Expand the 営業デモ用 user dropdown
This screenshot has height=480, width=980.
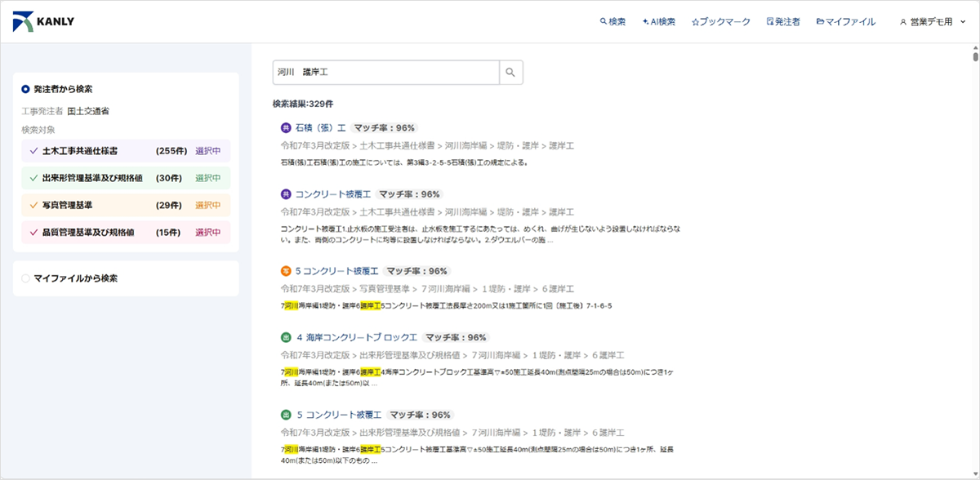tap(933, 22)
